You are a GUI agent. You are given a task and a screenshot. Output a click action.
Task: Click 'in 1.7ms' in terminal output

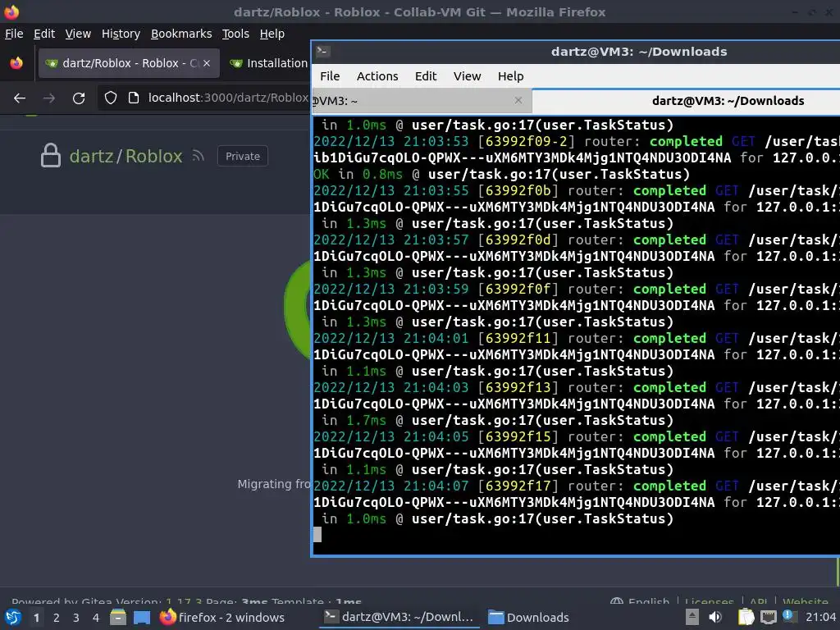tap(354, 421)
